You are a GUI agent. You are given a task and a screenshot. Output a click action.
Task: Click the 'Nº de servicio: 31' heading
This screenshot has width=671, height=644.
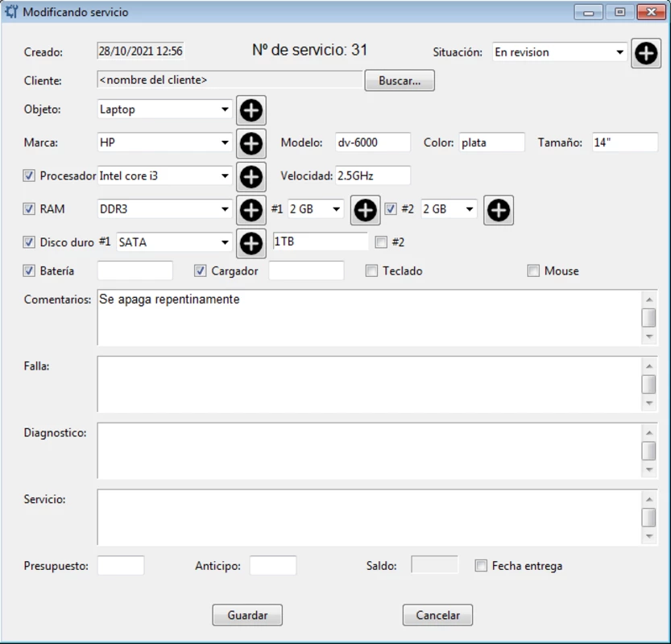pos(309,50)
